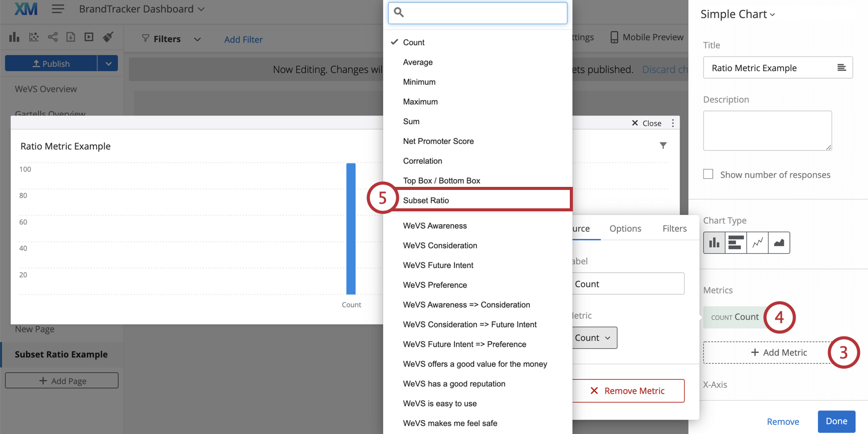The width and height of the screenshot is (868, 434).
Task: Toggle Show number of responses checkbox
Action: tap(708, 174)
